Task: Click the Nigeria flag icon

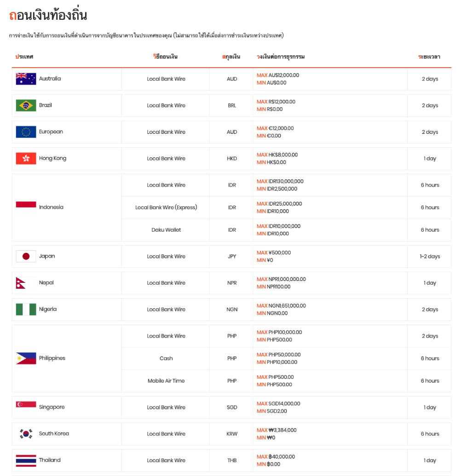Action: point(26,310)
